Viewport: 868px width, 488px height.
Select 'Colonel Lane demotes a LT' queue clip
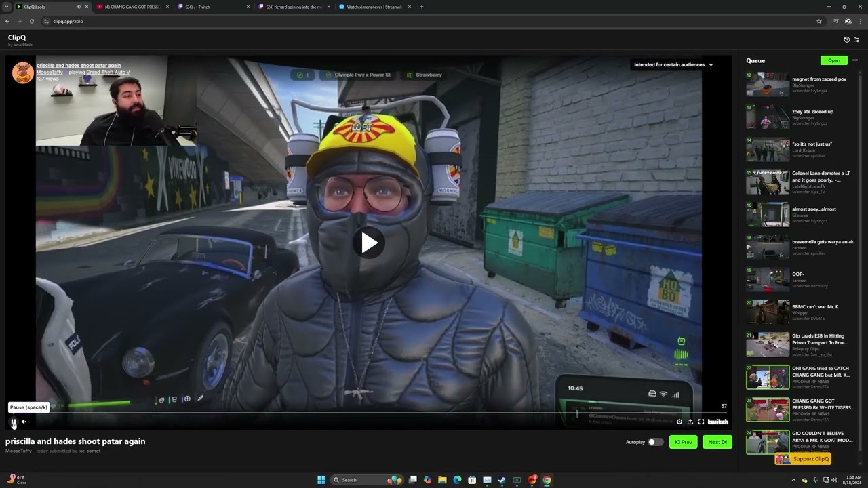800,182
